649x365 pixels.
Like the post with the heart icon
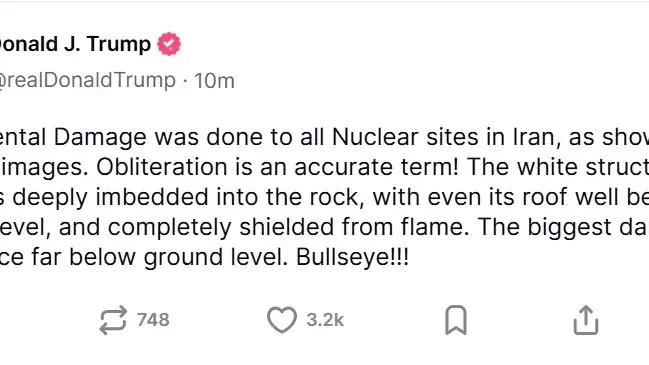click(282, 320)
